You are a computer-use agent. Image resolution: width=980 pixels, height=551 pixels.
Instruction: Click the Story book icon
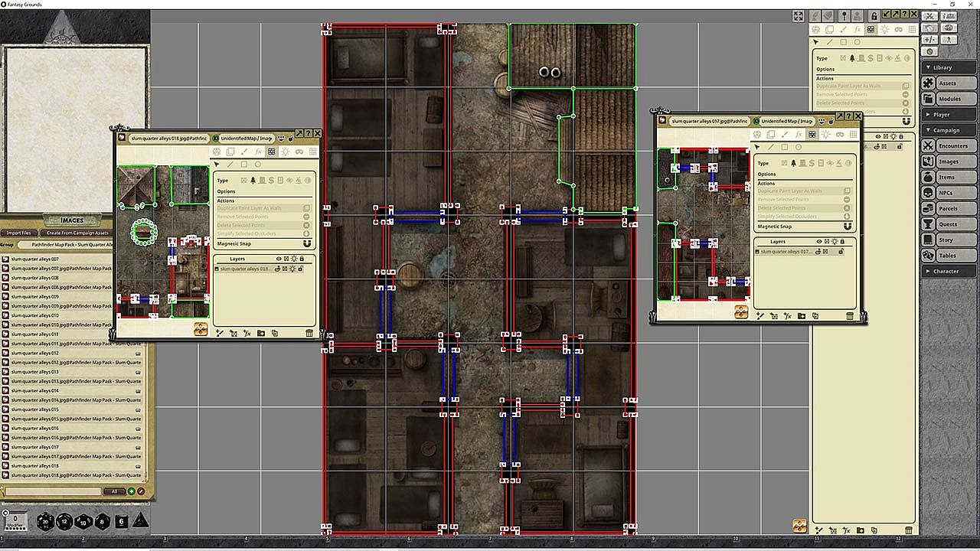click(x=929, y=240)
